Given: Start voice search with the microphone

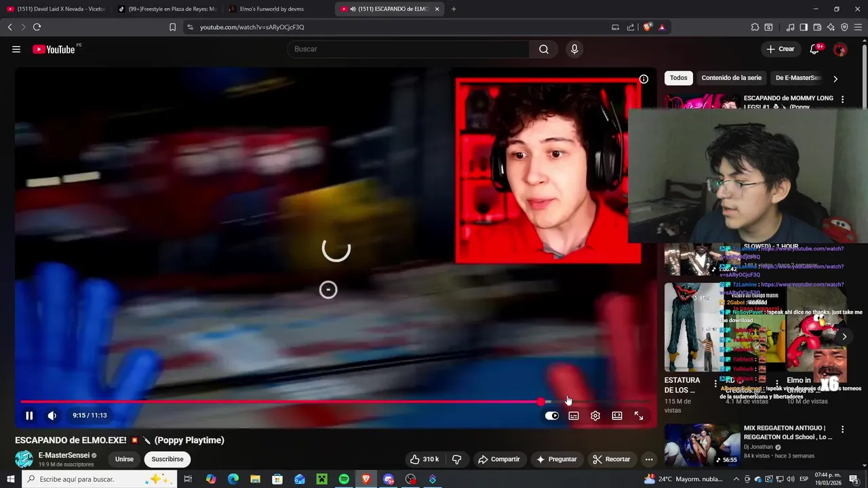Looking at the screenshot, I should 574,49.
